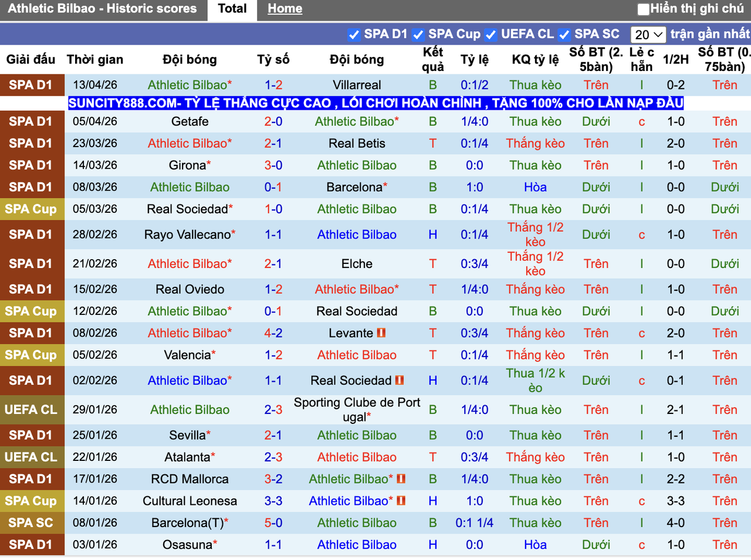This screenshot has width=751, height=560.
Task: Uncheck the SPA Cup filter checkbox
Action: tap(418, 35)
